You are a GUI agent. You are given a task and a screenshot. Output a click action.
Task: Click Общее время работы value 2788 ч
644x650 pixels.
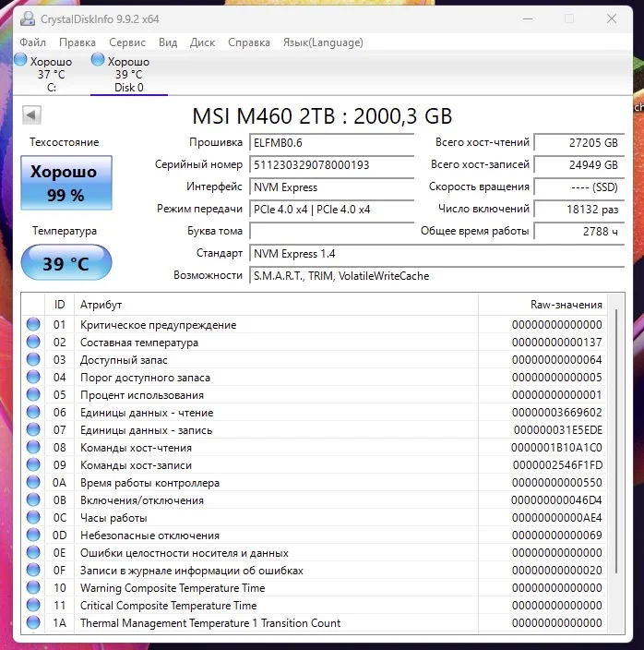point(579,232)
